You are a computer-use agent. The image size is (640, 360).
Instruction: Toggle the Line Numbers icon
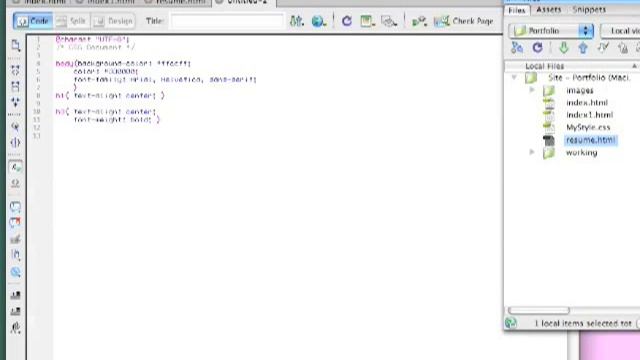(16, 167)
